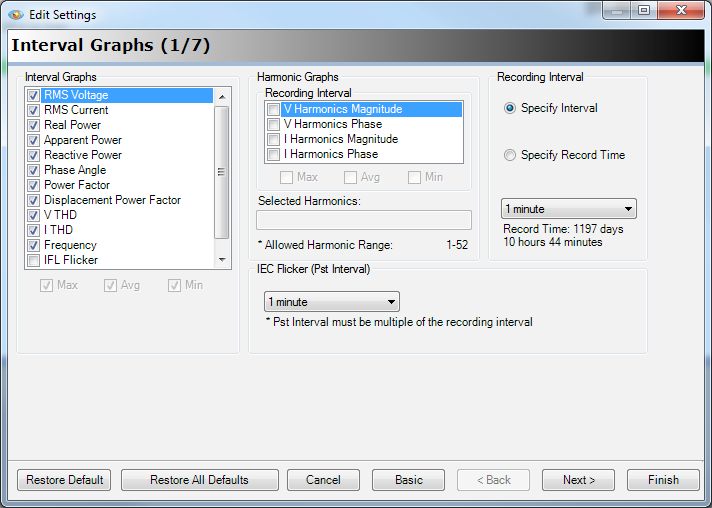Click the Finish button
Image resolution: width=712 pixels, height=508 pixels.
coord(663,480)
